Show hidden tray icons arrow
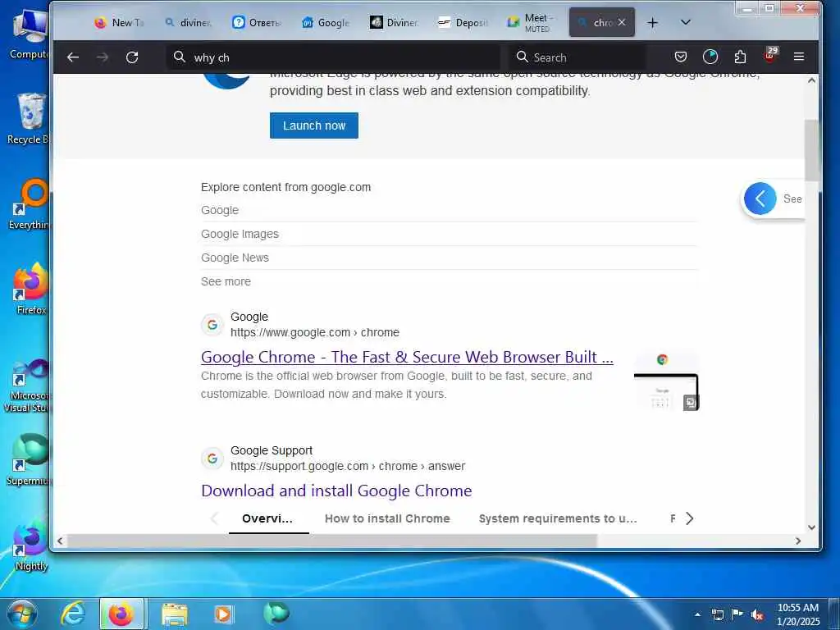 (x=697, y=614)
